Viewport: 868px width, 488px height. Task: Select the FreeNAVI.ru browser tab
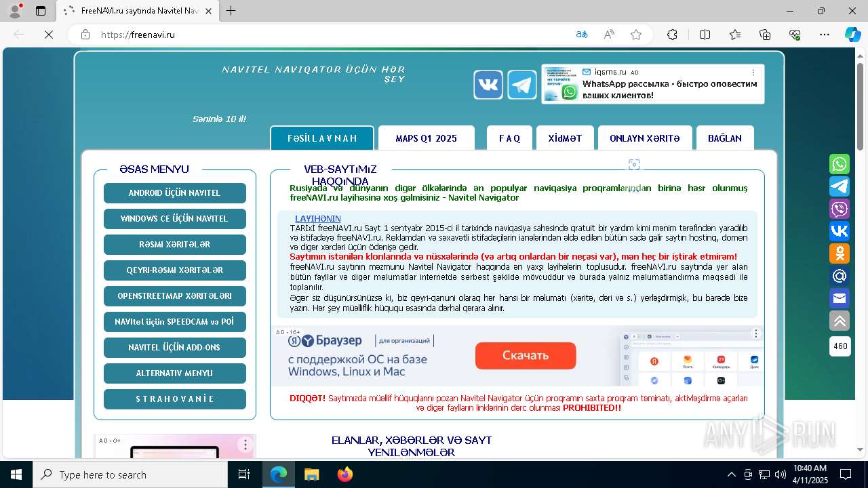[138, 11]
